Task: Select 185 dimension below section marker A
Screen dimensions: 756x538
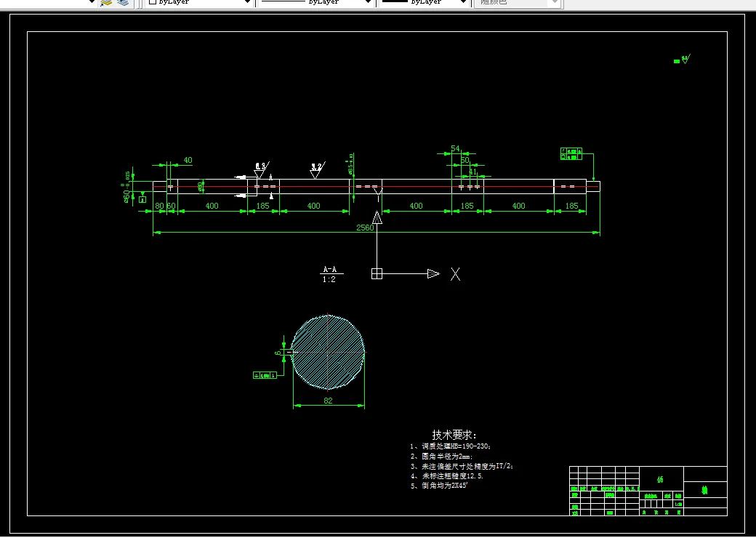Action: pyautogui.click(x=262, y=206)
